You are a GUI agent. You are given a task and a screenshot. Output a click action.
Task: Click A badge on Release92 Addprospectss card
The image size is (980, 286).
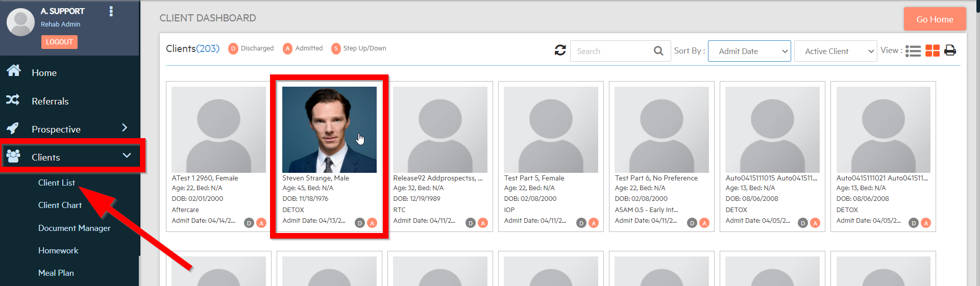pos(483,223)
